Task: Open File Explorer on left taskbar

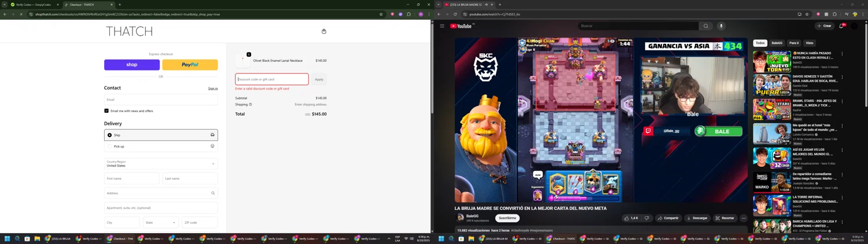Action: pos(37,238)
